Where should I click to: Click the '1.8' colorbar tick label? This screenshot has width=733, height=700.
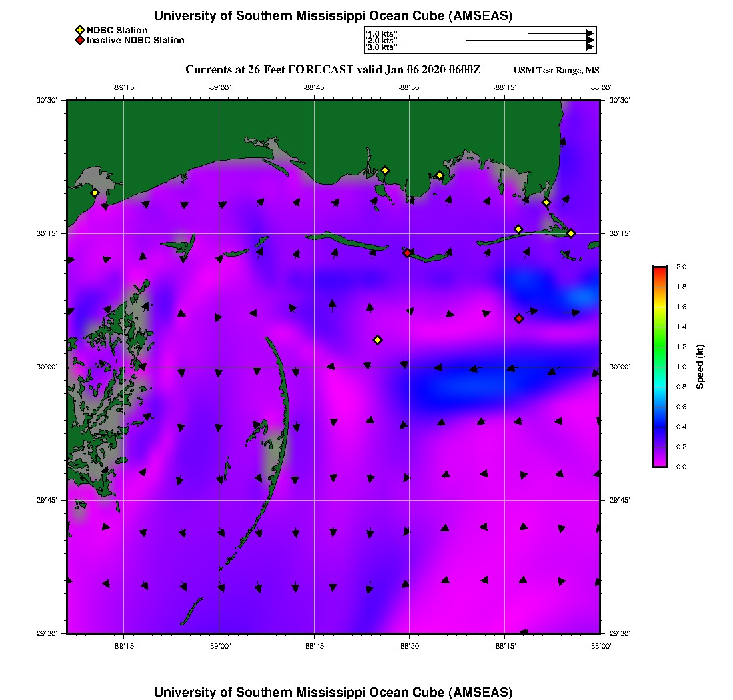pos(681,287)
